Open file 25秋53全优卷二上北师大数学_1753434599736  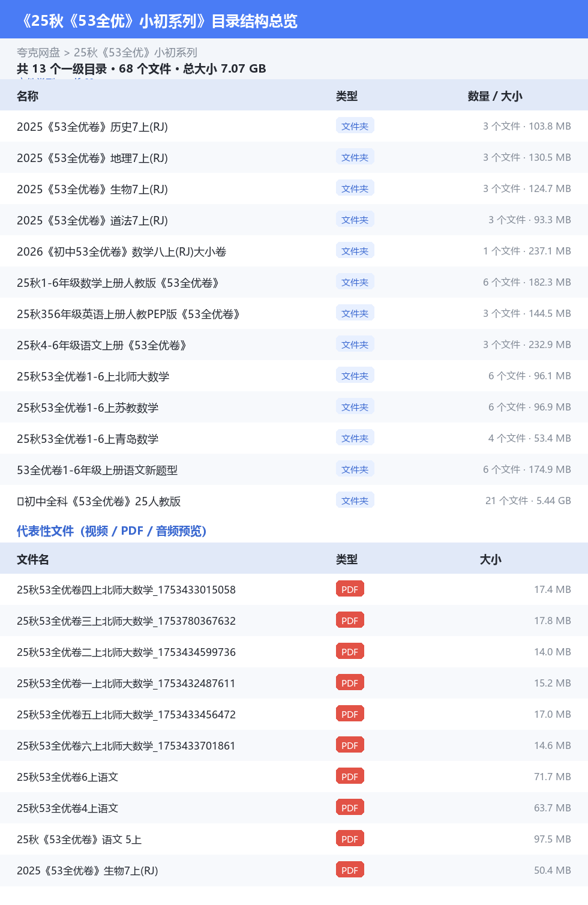click(x=126, y=652)
